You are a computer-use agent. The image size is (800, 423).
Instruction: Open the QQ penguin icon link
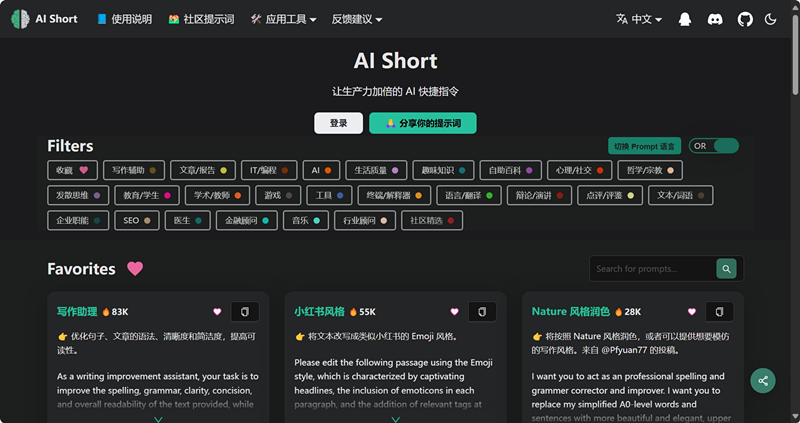point(685,19)
